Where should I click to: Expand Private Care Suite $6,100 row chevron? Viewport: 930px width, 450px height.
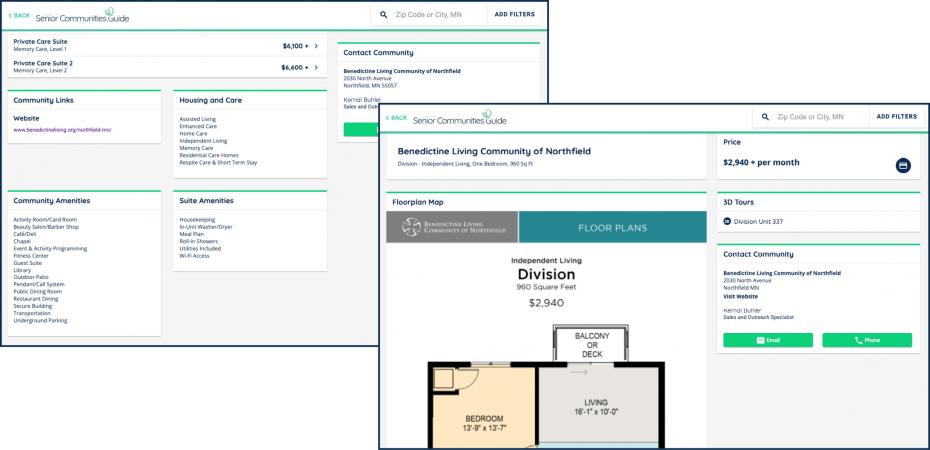(316, 46)
